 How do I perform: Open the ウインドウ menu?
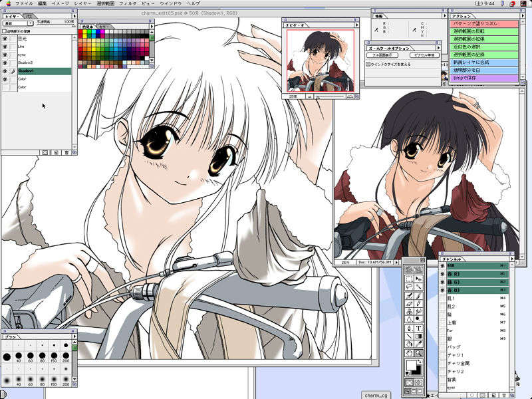[x=171, y=3]
